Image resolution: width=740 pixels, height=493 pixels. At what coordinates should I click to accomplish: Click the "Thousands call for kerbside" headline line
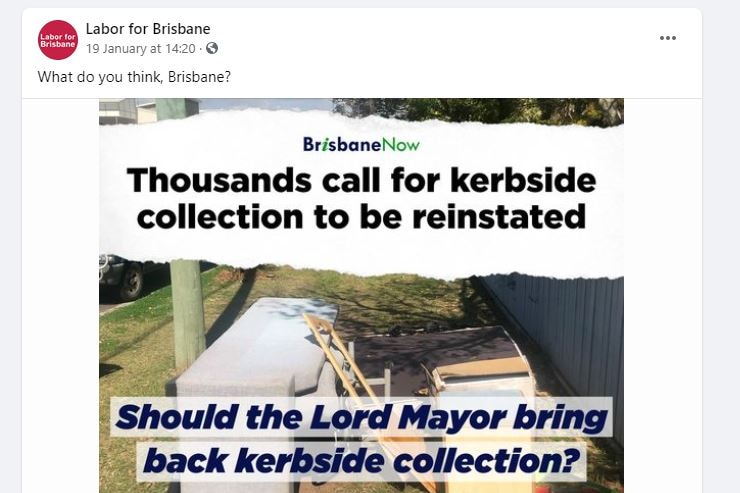pos(362,180)
